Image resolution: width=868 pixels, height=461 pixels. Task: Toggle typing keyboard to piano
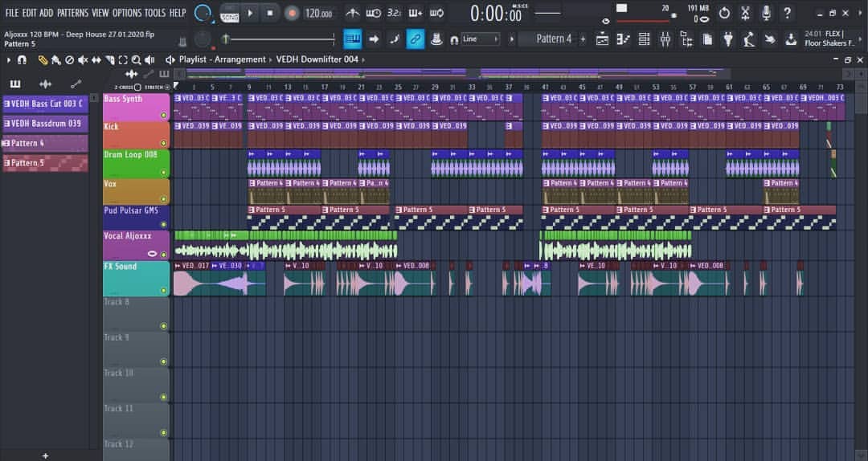click(x=353, y=39)
